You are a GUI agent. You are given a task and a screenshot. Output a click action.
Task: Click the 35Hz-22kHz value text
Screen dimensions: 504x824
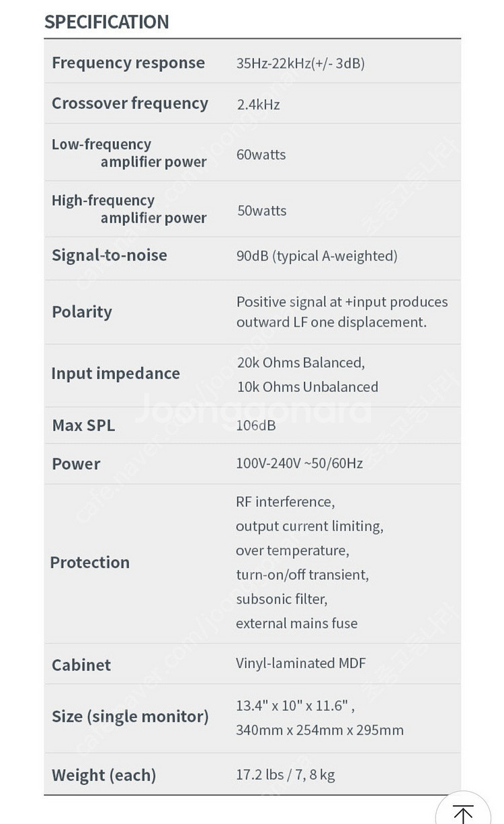[x=300, y=64]
